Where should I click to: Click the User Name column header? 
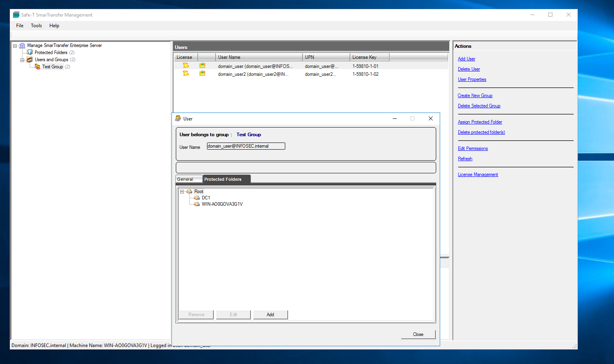coord(259,57)
